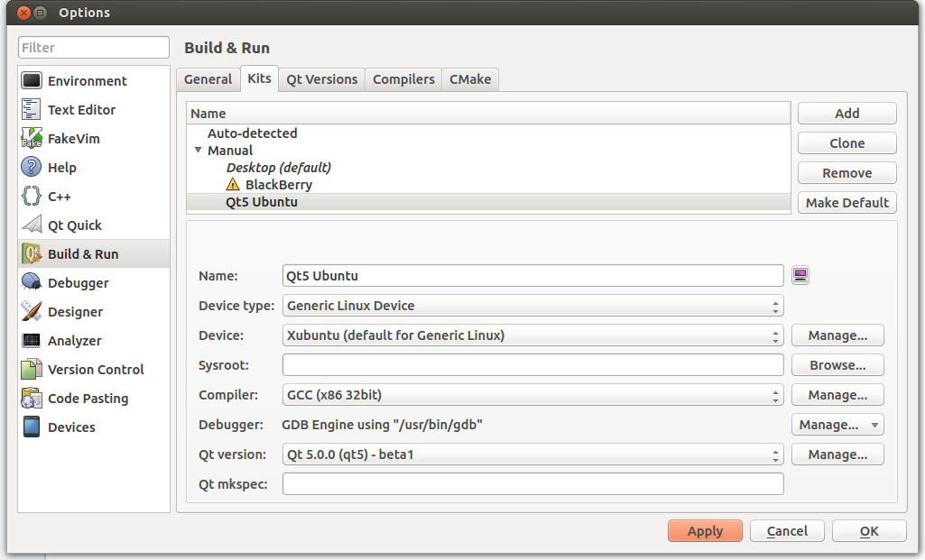Switch to the Qt Versions tab
This screenshot has width=925, height=560.
pos(322,79)
